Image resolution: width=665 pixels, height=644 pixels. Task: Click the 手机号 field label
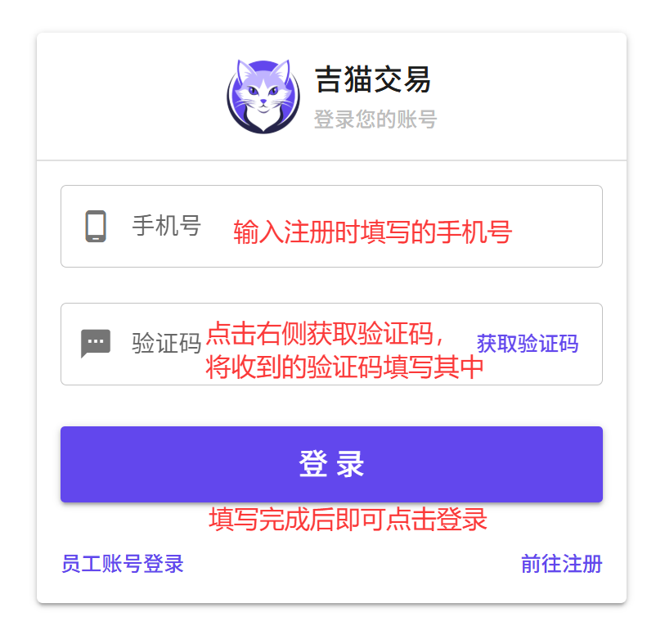pyautogui.click(x=166, y=226)
